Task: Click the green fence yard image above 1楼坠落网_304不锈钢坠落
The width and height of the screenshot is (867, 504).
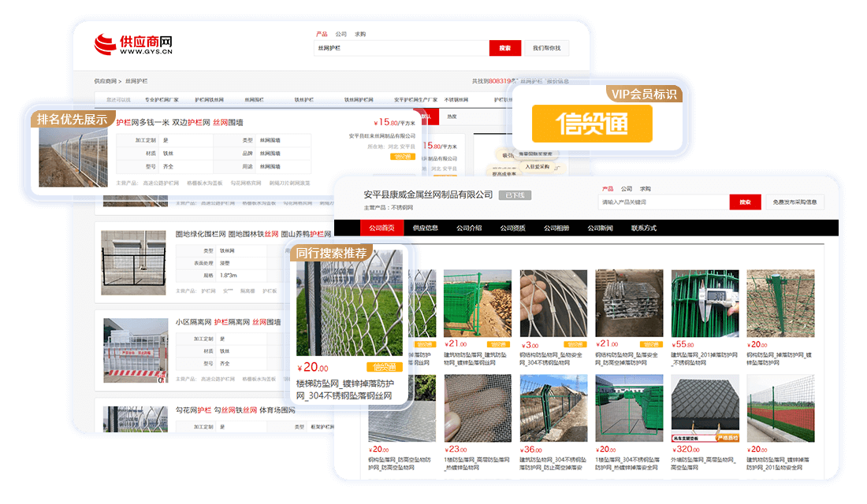Action: 629,409
